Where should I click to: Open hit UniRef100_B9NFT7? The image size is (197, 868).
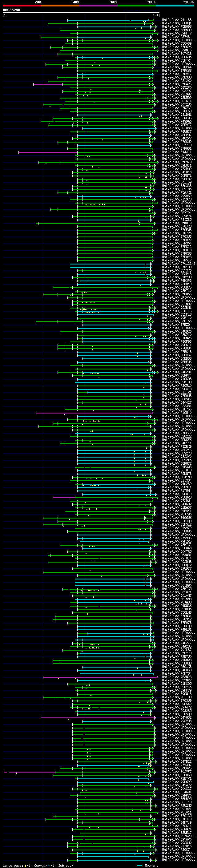pyautogui.click(x=177, y=33)
